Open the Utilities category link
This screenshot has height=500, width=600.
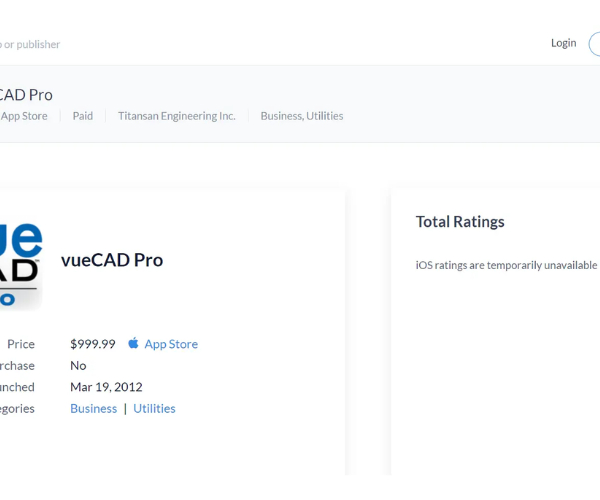[x=154, y=409]
